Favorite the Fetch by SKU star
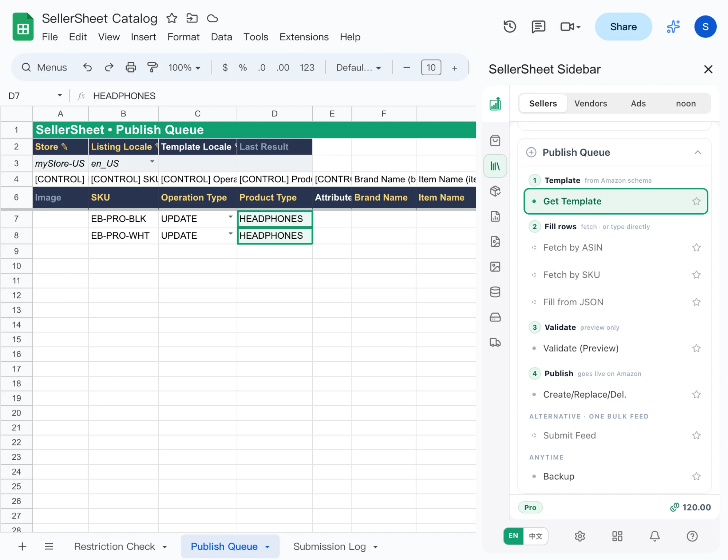Viewport: 728px width, 560px height. [696, 275]
